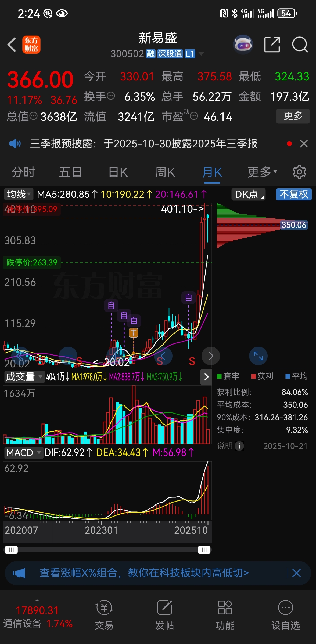Screen dimensions: 316x644
Task: Open 查看涨幅X%组合 promotion link
Action: pyautogui.click(x=144, y=573)
